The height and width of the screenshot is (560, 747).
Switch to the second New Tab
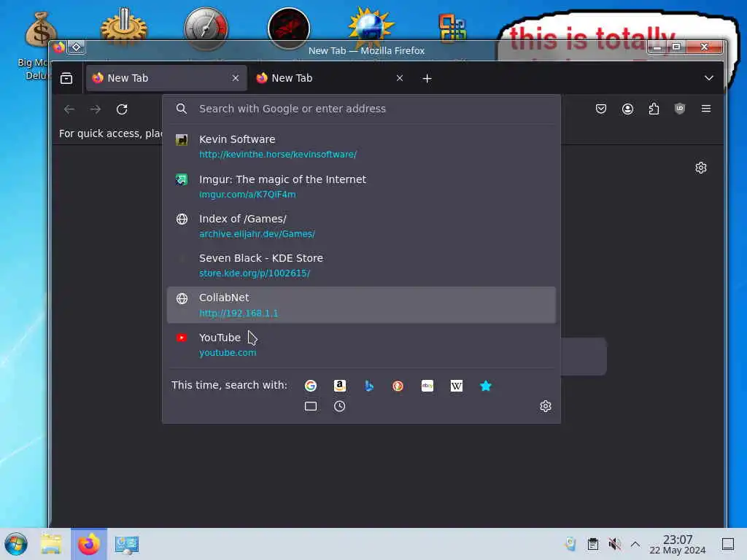click(330, 78)
